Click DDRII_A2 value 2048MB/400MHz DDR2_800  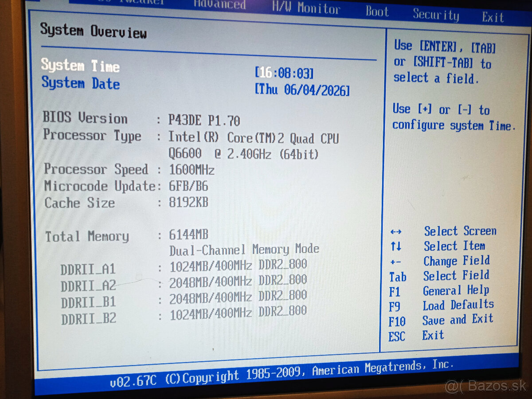(238, 282)
